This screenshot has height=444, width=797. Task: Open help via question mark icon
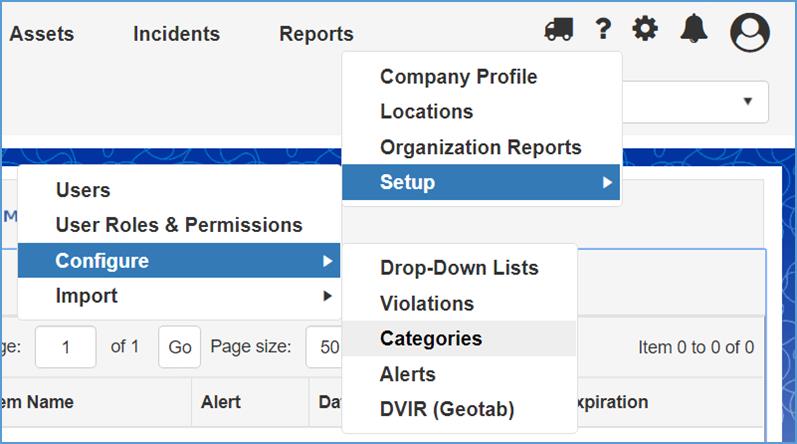pyautogui.click(x=602, y=30)
